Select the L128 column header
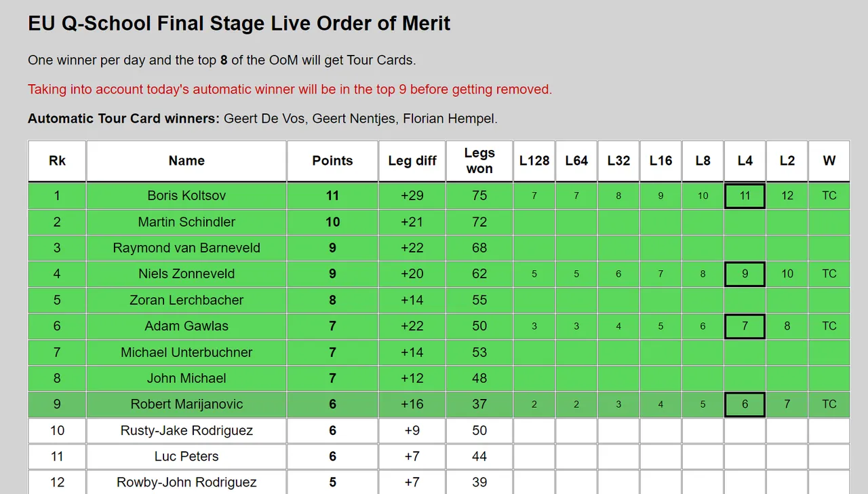868x494 pixels. [534, 161]
